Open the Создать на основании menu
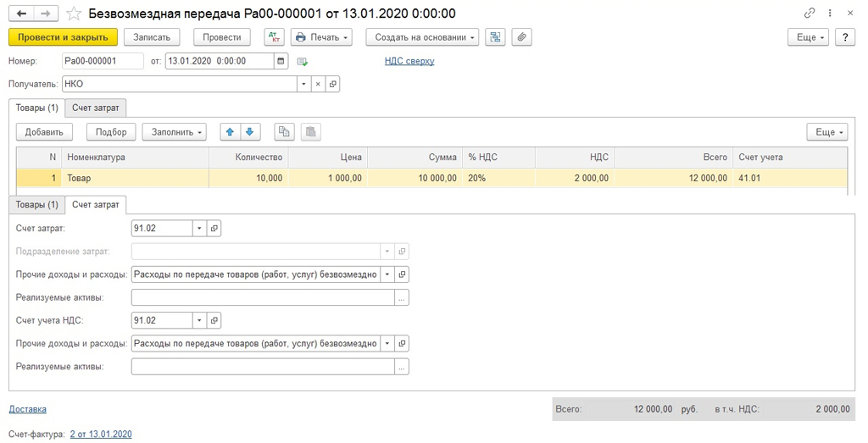Image resolution: width=868 pixels, height=443 pixels. [422, 37]
